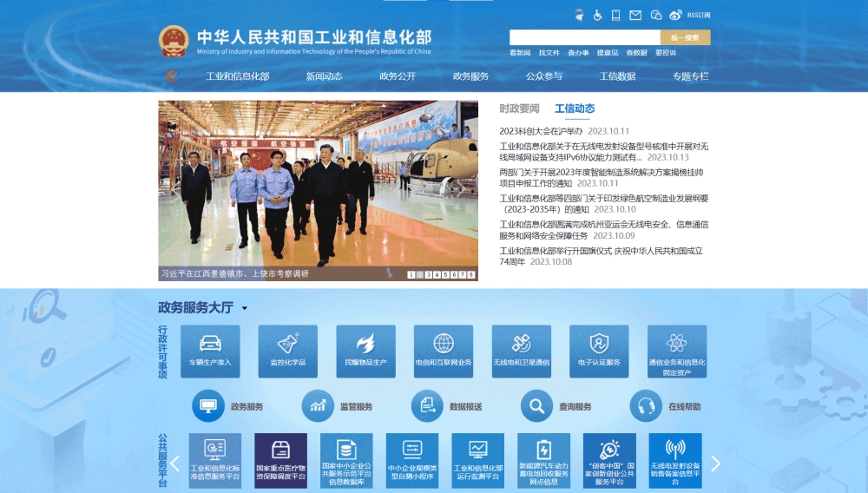Viewport: 868px width, 493px height.
Task: Open news about 智能制造系统解决方案揭榜挂帅
Action: pos(602,178)
